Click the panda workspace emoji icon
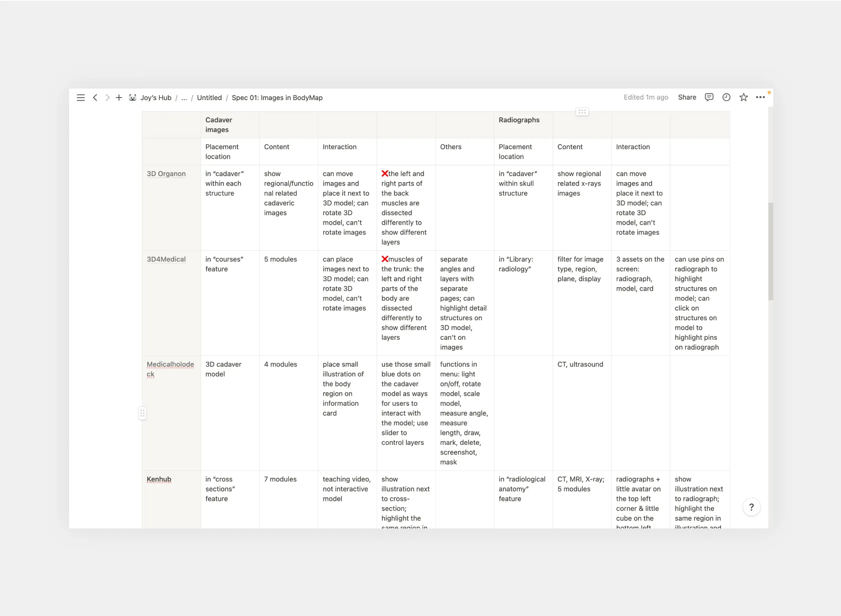The width and height of the screenshot is (841, 616). tap(133, 98)
